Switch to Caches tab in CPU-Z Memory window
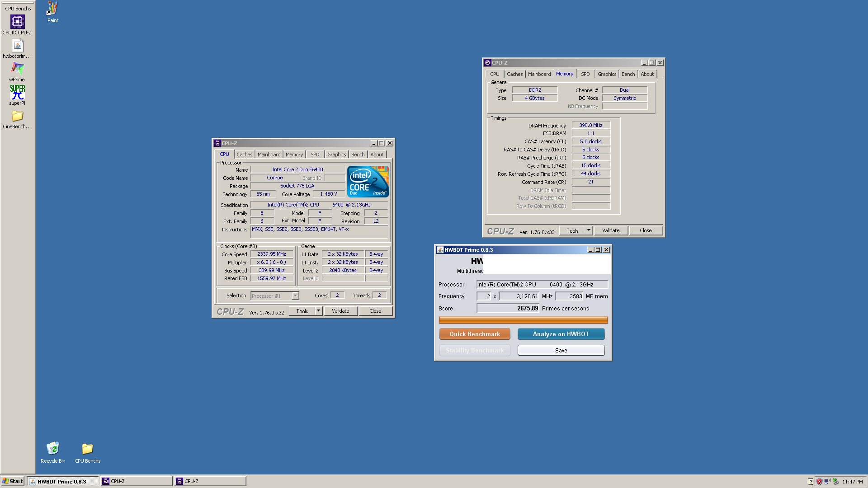Image resolution: width=868 pixels, height=488 pixels. click(515, 74)
